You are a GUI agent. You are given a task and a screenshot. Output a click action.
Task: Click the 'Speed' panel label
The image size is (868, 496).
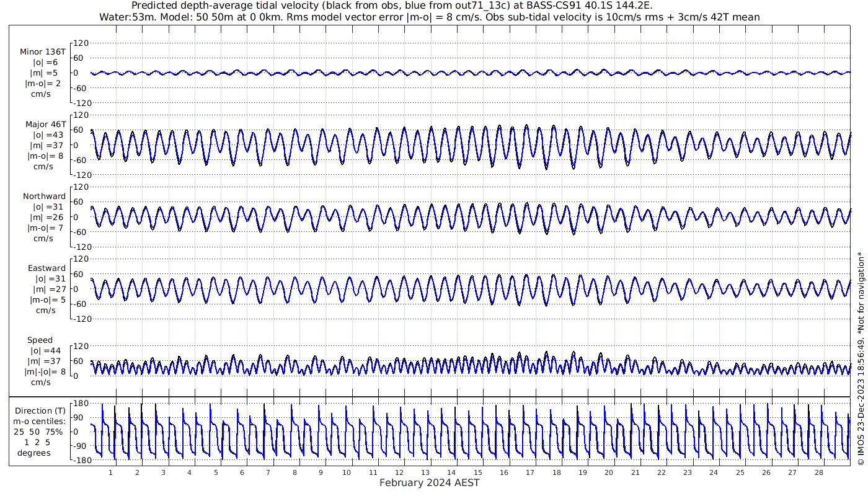[x=40, y=340]
